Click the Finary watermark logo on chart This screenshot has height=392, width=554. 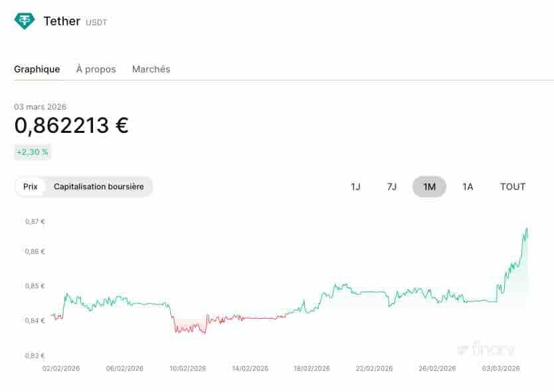[x=484, y=349]
